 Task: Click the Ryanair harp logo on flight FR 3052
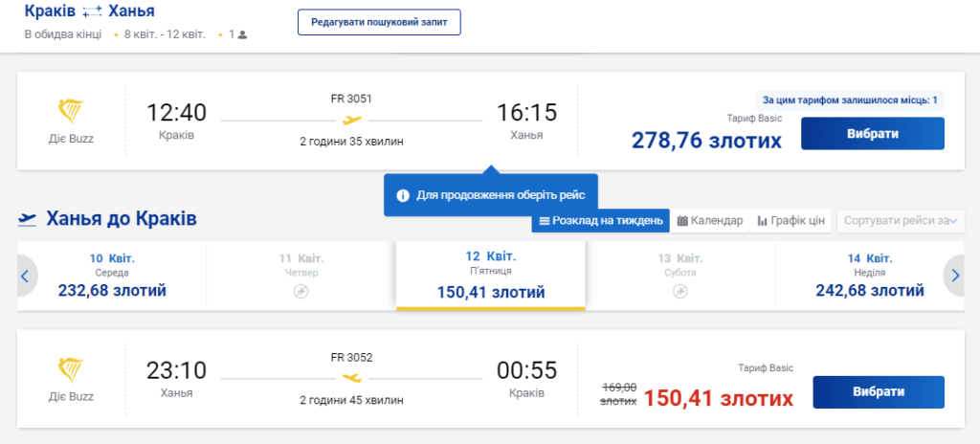coord(71,370)
